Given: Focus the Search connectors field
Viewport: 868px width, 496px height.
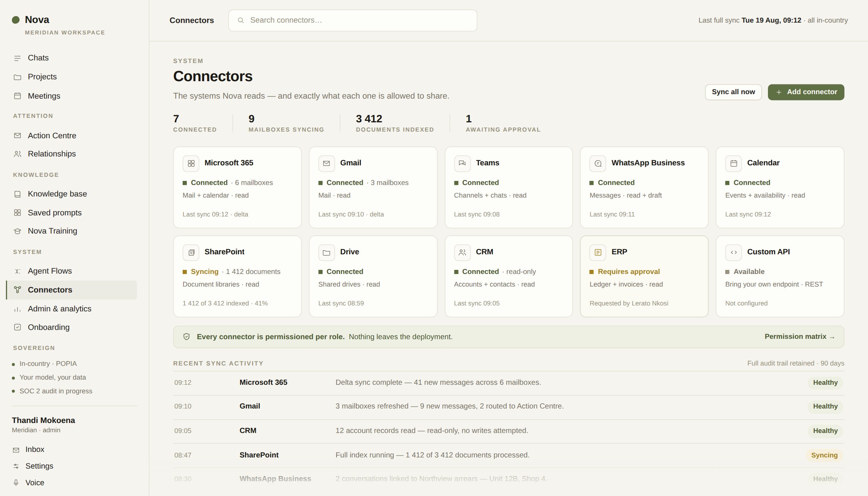Looking at the screenshot, I should click(x=352, y=20).
